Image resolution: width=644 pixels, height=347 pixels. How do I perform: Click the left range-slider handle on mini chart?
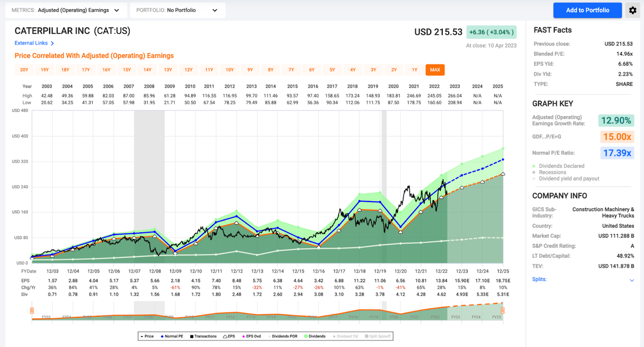[x=32, y=311]
